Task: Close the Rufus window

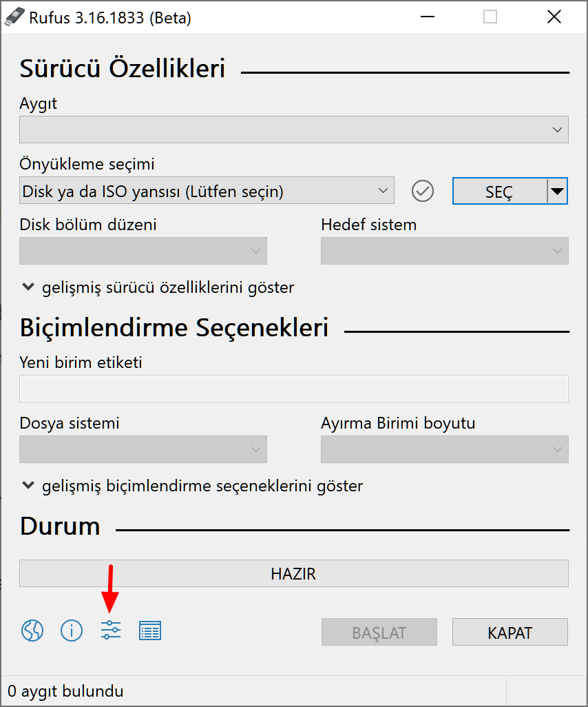Action: coord(554,17)
